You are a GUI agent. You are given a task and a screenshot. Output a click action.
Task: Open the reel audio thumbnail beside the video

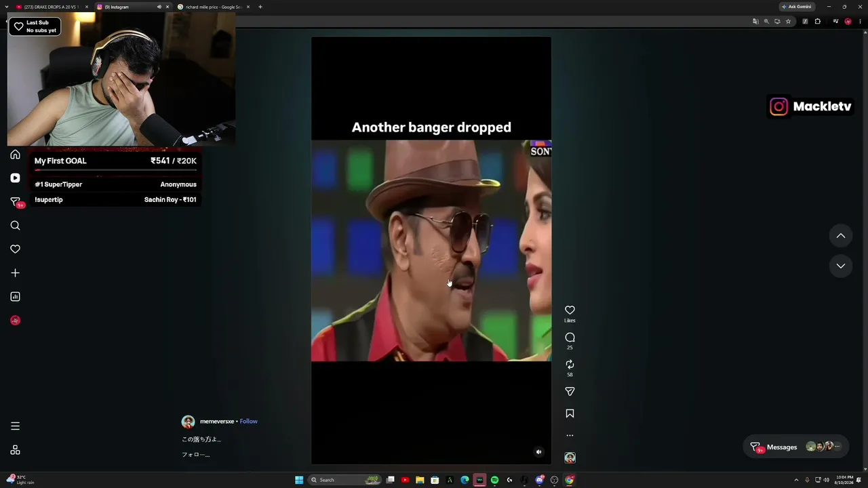coord(570,457)
